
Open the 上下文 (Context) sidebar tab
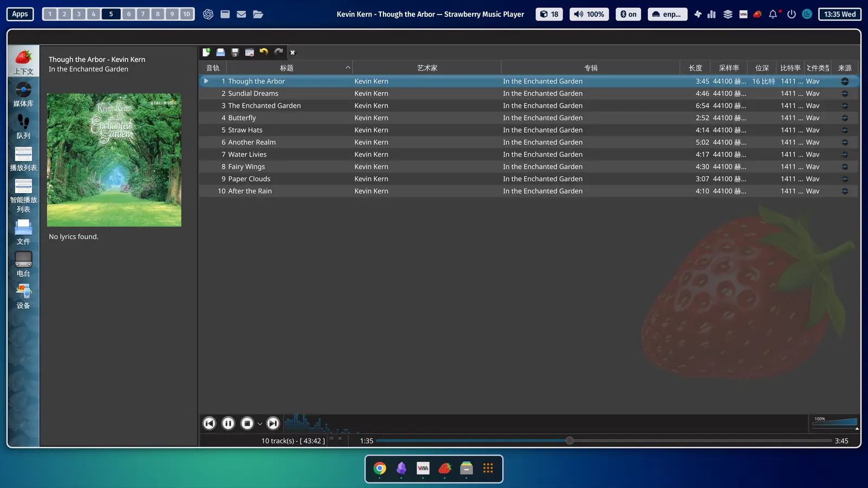click(x=23, y=61)
